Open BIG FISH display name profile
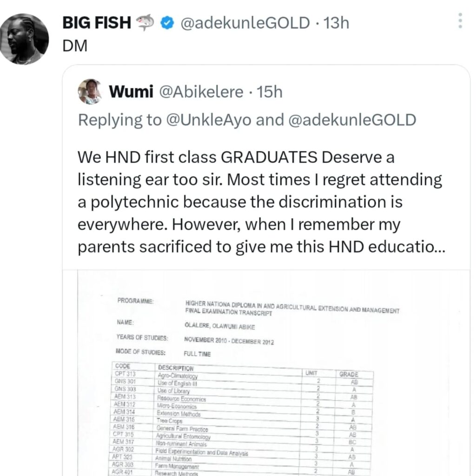Viewport: 476px width, 476px height. click(97, 23)
